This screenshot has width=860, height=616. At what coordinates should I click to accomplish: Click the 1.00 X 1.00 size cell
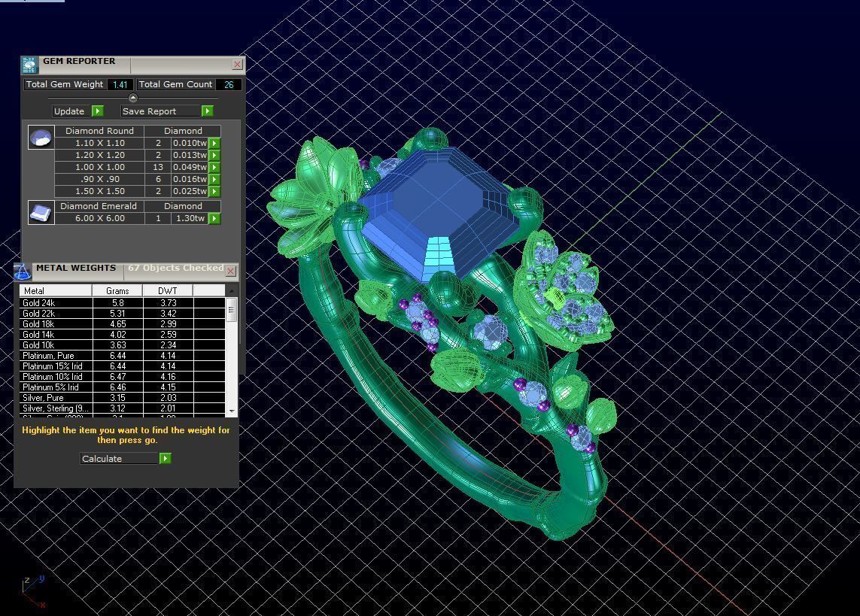[100, 167]
